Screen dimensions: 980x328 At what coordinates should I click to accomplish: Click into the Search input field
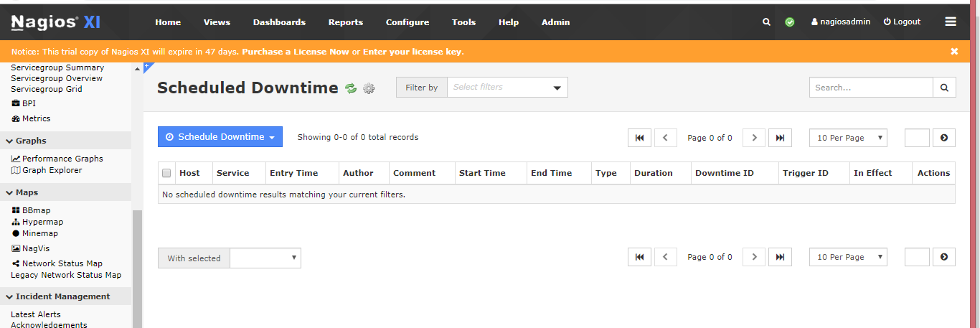pos(871,88)
